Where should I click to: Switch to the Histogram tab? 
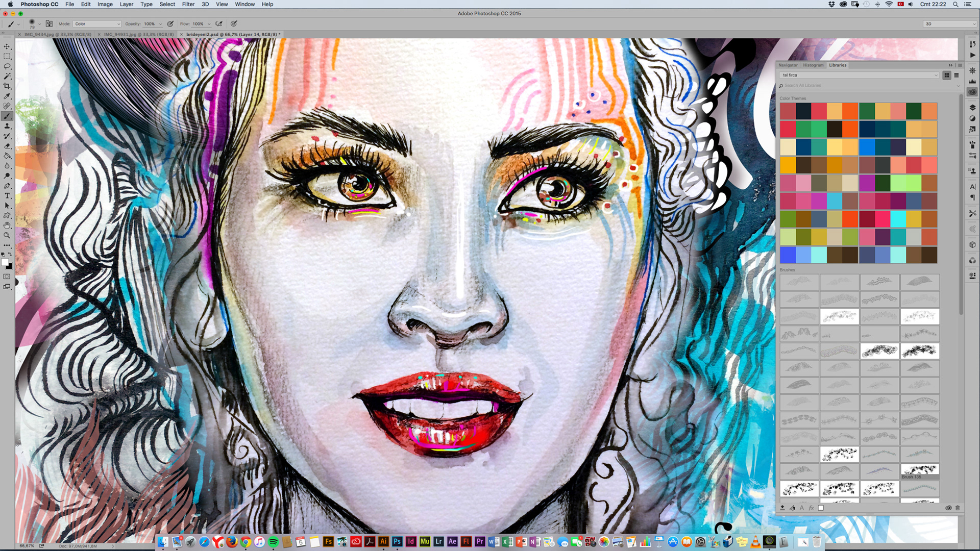pyautogui.click(x=813, y=65)
